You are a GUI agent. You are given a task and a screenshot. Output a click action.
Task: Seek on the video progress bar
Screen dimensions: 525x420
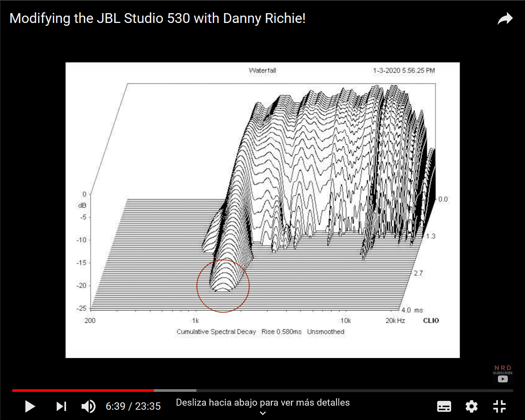(262, 390)
